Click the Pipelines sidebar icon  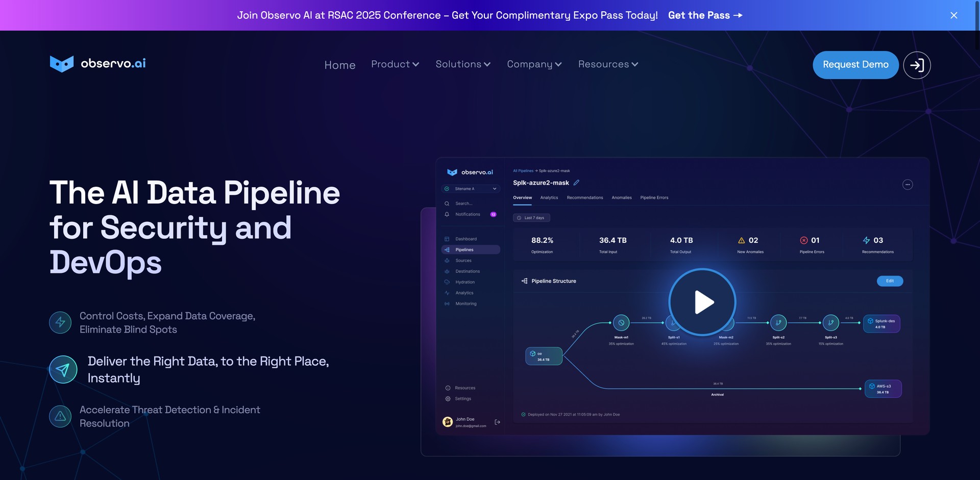tap(447, 250)
